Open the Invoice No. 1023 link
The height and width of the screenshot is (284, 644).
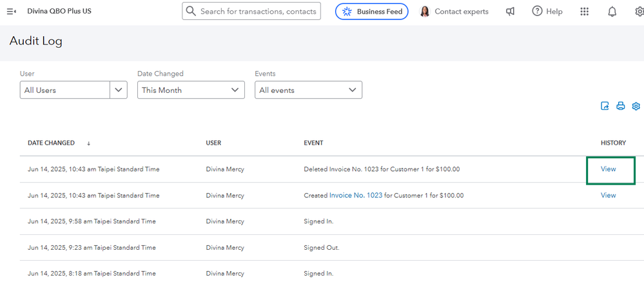point(355,195)
